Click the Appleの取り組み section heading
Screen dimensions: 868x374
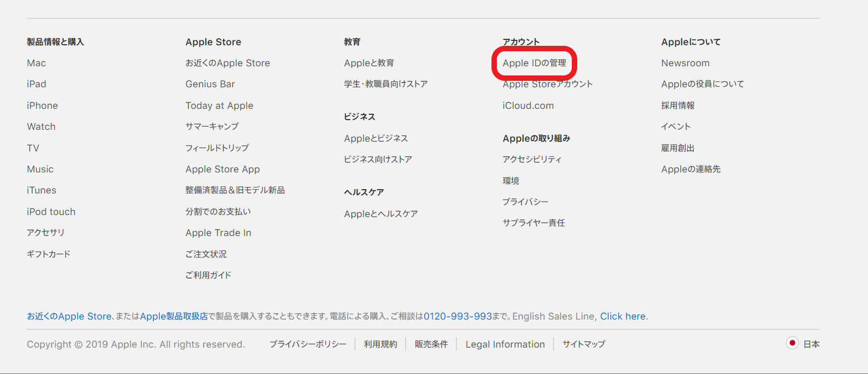point(537,138)
